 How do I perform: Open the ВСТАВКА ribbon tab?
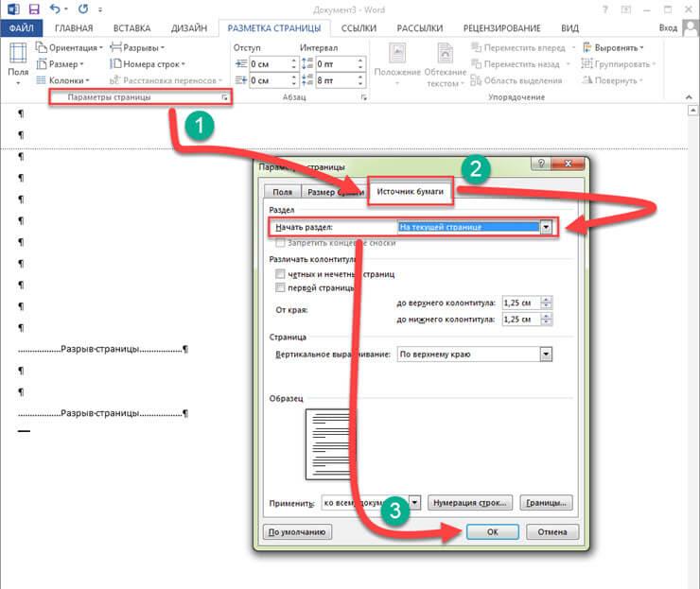(x=131, y=28)
